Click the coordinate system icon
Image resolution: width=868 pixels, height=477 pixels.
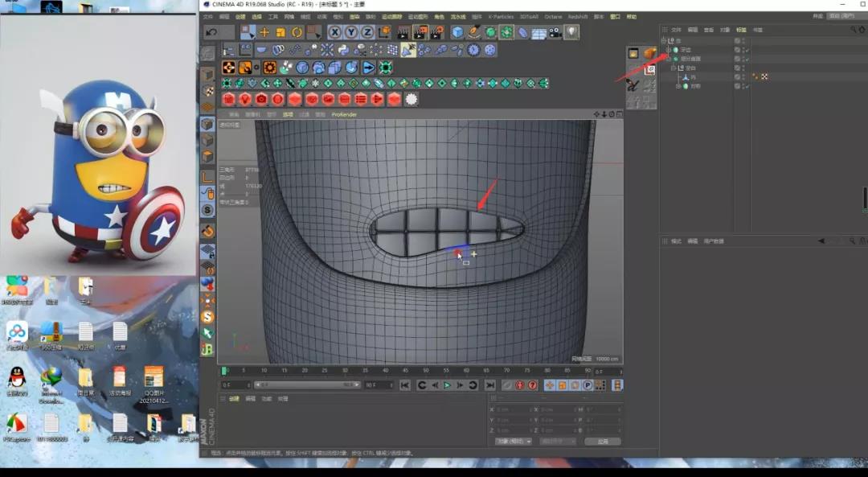pyautogui.click(x=384, y=32)
